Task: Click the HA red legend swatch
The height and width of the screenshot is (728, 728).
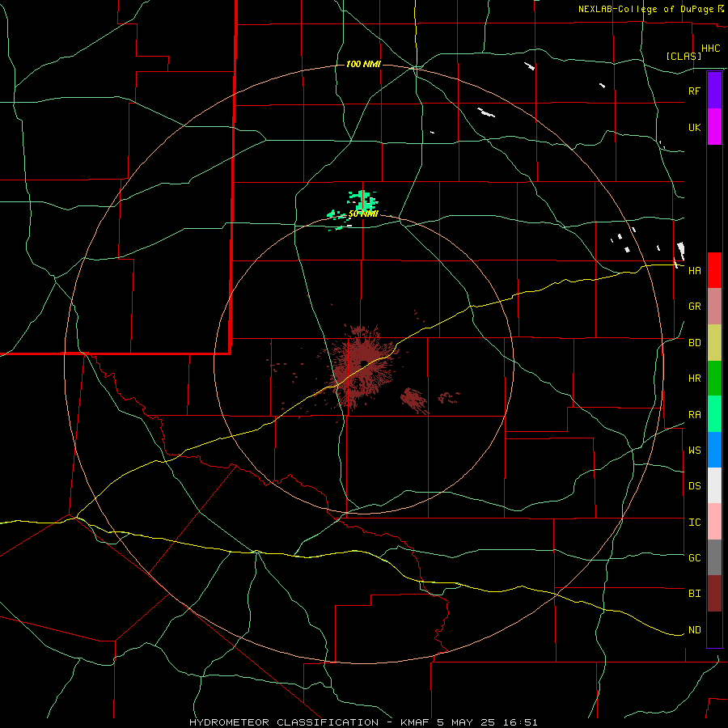Action: 714,270
